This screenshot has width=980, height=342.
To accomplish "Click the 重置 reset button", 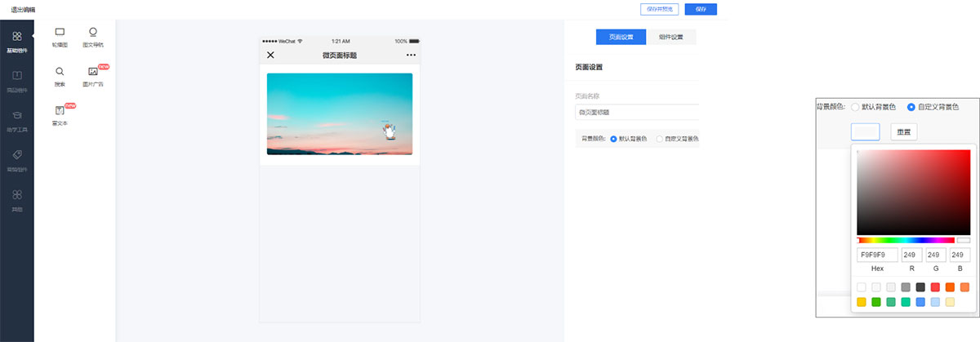I will (904, 131).
